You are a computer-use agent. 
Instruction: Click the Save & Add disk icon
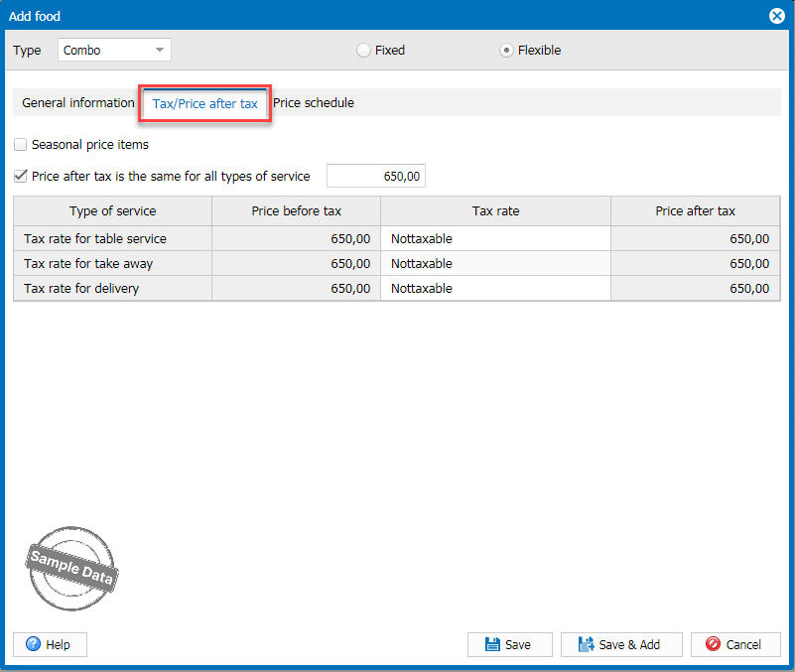tap(586, 644)
